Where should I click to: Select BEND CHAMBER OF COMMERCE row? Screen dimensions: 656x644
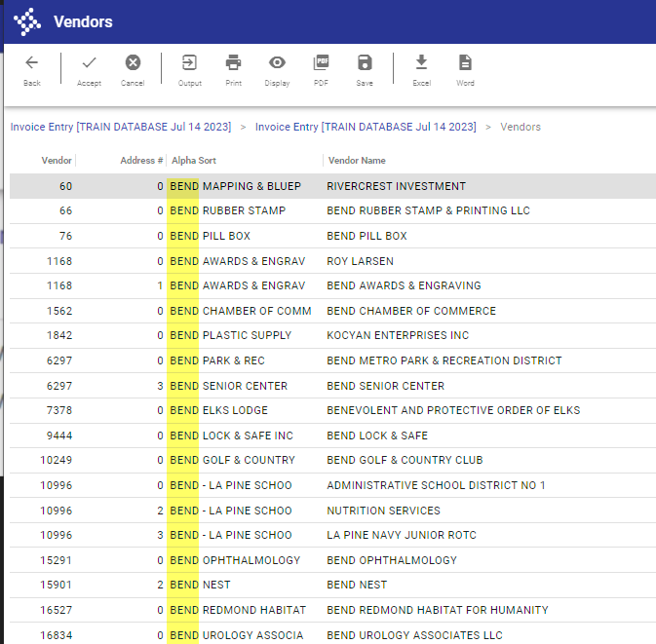pyautogui.click(x=332, y=311)
